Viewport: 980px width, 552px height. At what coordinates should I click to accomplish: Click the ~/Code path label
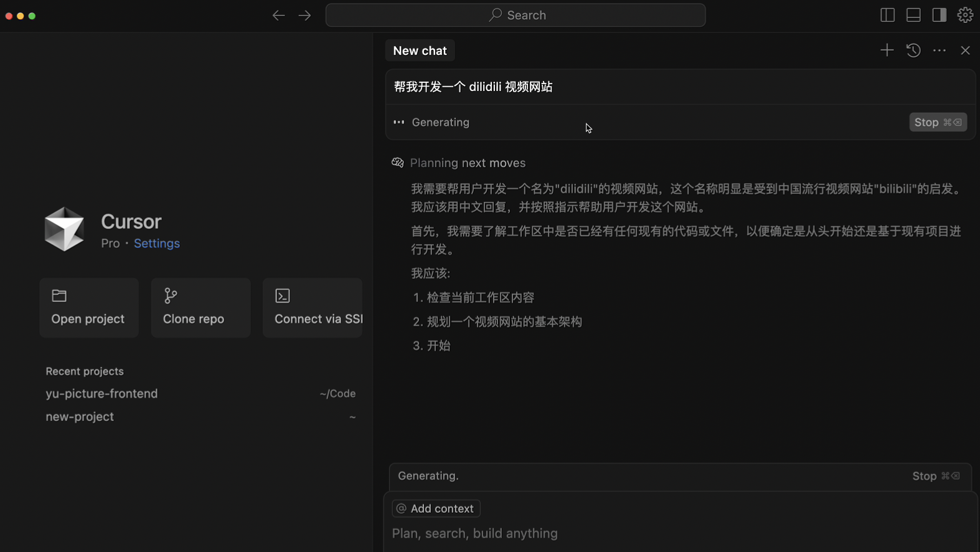pyautogui.click(x=337, y=394)
